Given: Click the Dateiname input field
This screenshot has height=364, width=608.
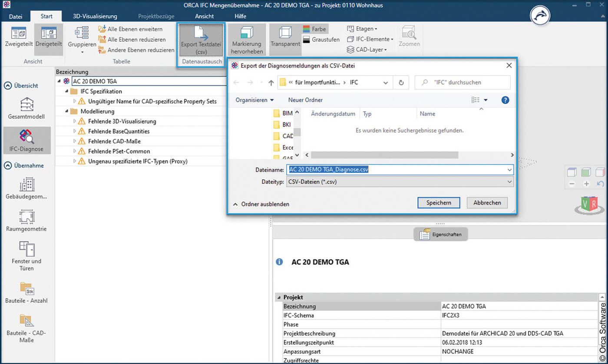Looking at the screenshot, I should click(400, 170).
